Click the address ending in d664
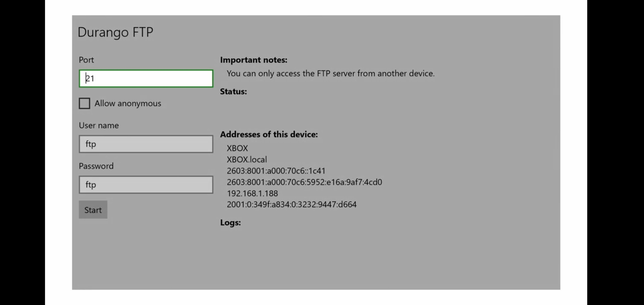 coord(291,205)
